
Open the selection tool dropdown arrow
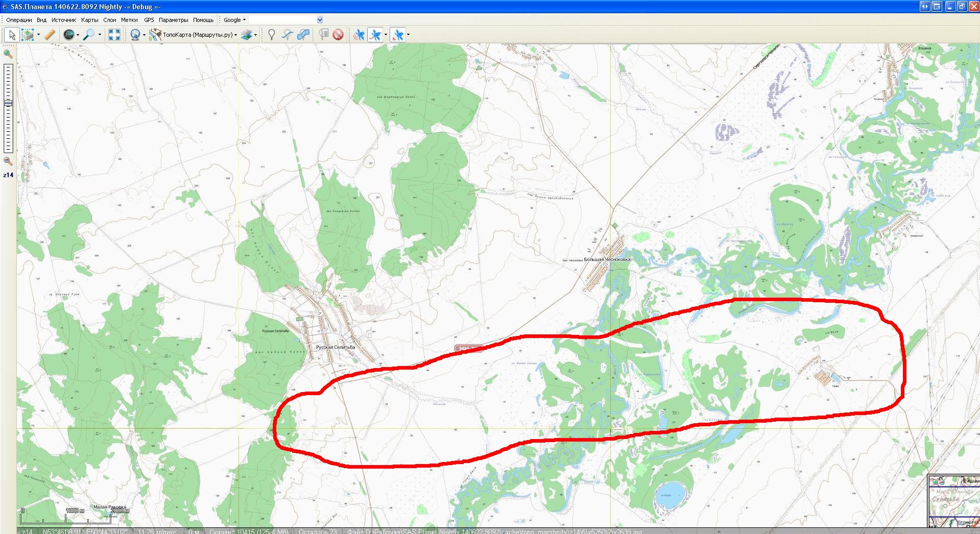pyautogui.click(x=38, y=35)
